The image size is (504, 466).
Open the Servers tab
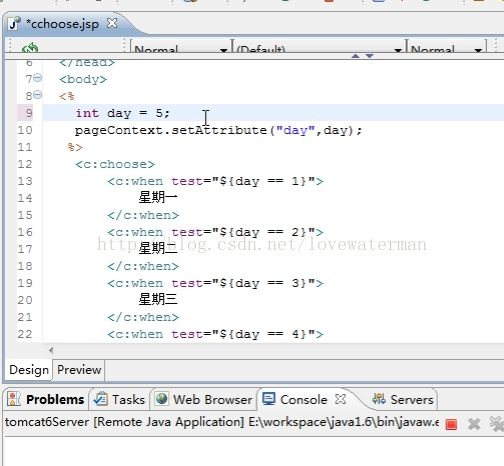pyautogui.click(x=402, y=399)
